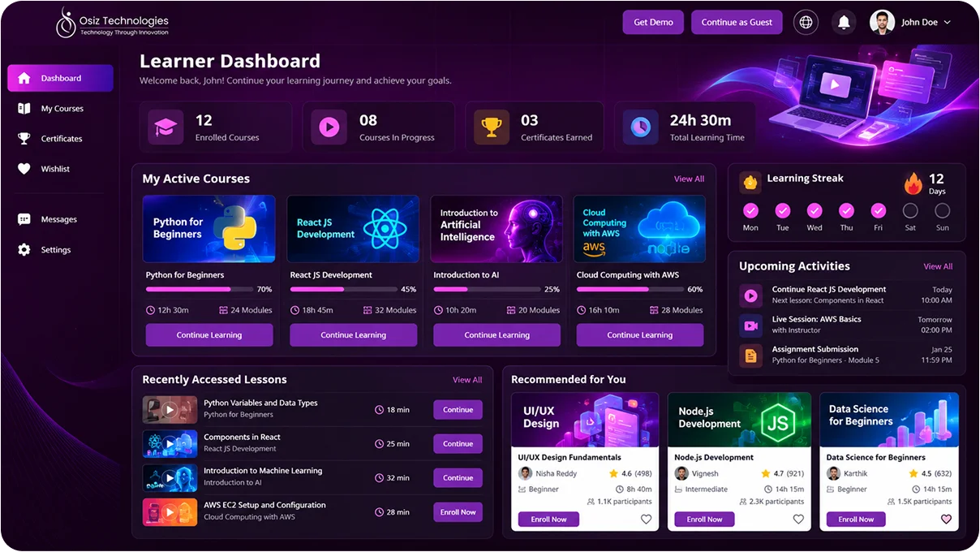
Task: Open Settings in the sidebar
Action: click(60, 250)
